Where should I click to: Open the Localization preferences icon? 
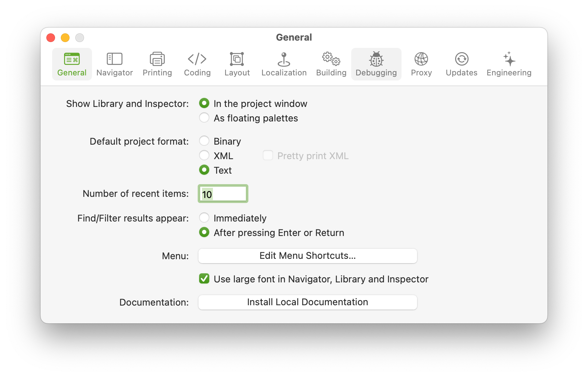284,59
